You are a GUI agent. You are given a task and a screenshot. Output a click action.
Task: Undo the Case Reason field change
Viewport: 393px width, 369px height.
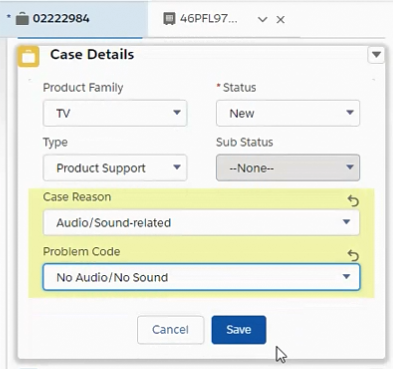(353, 201)
